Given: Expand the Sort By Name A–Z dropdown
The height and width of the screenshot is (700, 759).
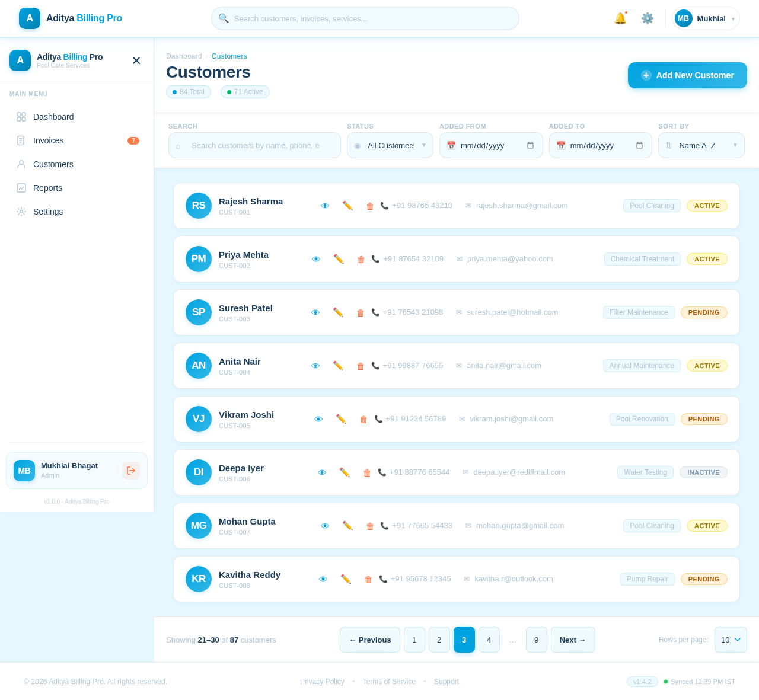Looking at the screenshot, I should [x=701, y=145].
